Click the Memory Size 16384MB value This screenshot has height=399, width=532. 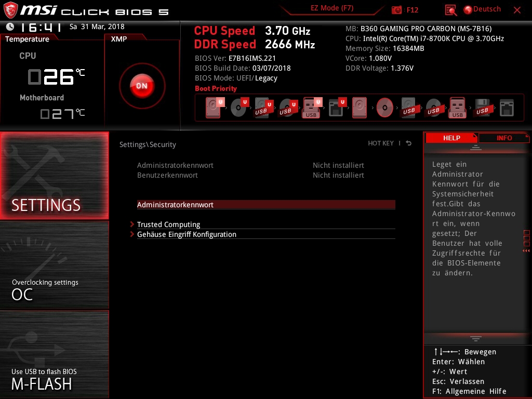pos(408,48)
